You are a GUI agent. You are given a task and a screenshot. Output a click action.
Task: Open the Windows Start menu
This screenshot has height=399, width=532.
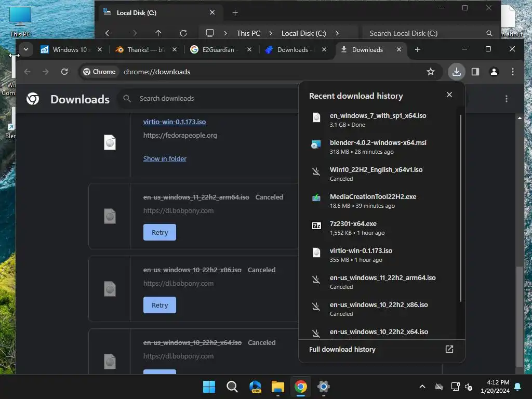click(x=209, y=387)
